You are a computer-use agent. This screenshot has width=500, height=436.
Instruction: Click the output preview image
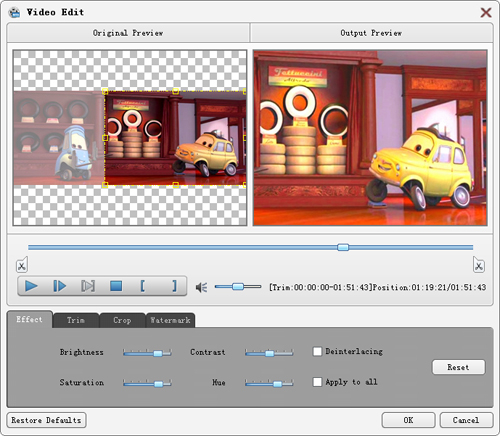(x=370, y=138)
